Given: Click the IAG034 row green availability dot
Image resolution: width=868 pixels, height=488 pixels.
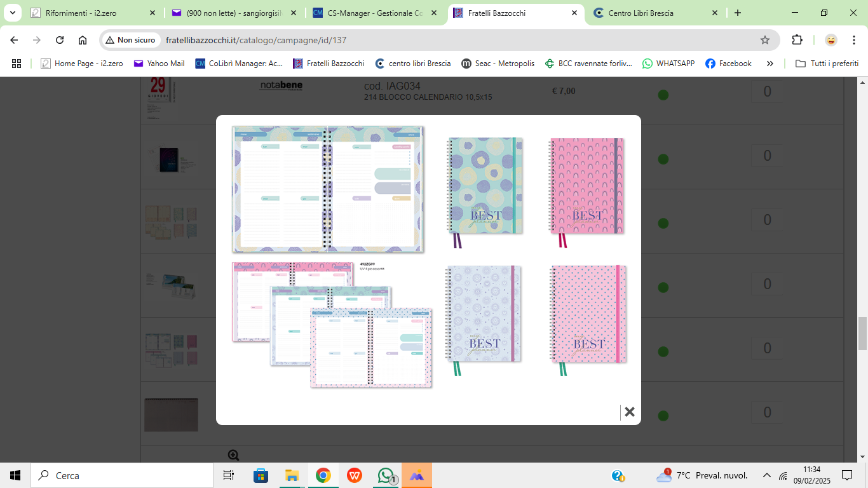Looking at the screenshot, I should click(x=663, y=95).
